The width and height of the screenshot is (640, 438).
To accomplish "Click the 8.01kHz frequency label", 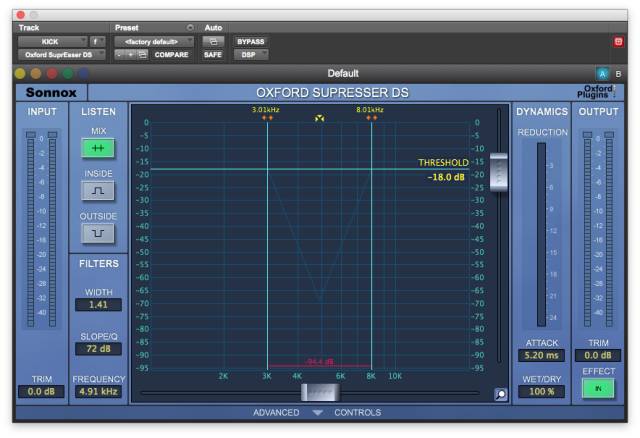I will coord(370,110).
